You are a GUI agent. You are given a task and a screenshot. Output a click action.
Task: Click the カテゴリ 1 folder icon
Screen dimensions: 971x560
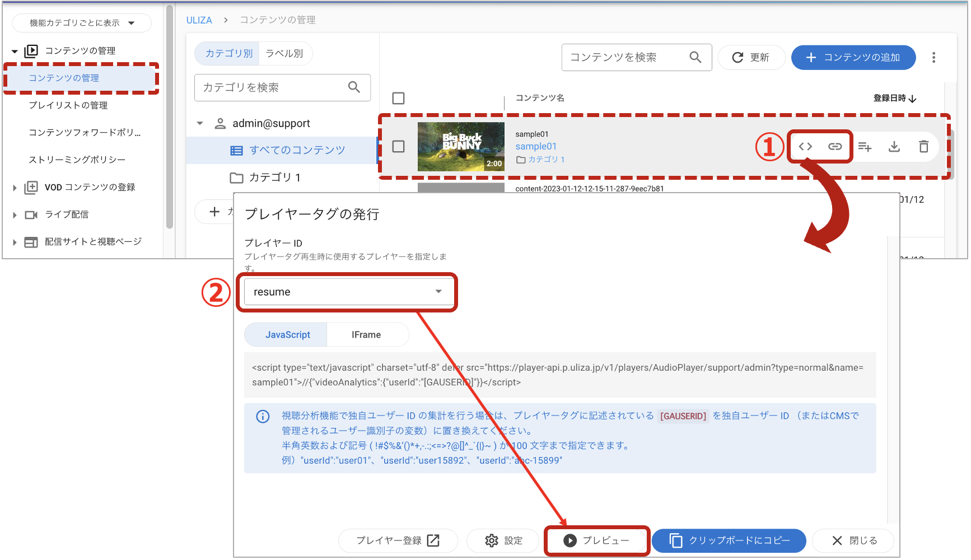(x=236, y=178)
